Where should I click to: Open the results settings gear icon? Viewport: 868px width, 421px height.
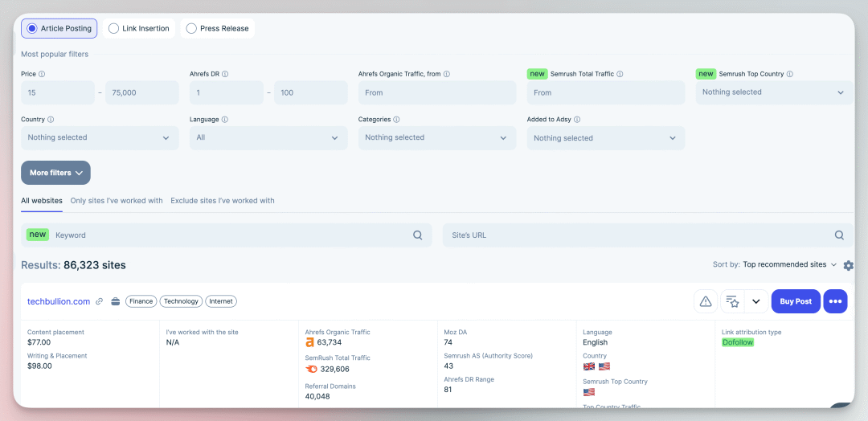(849, 266)
